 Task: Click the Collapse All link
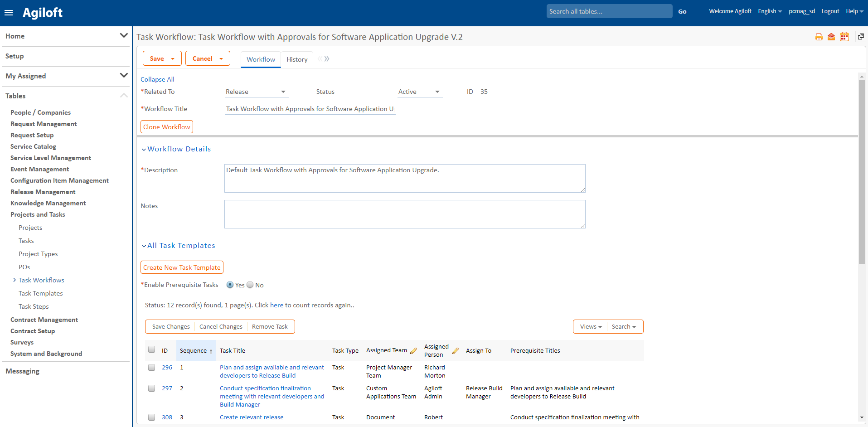click(x=157, y=79)
